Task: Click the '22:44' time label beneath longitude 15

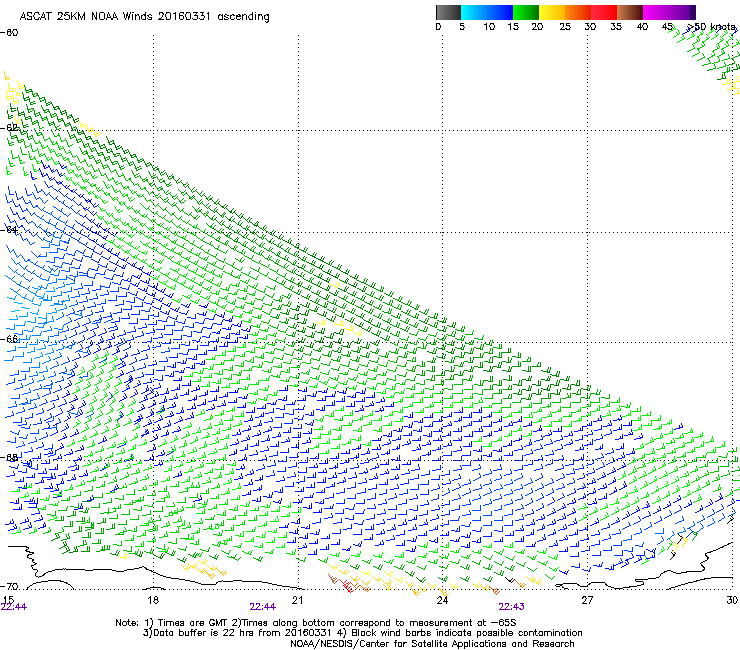Action: click(14, 607)
